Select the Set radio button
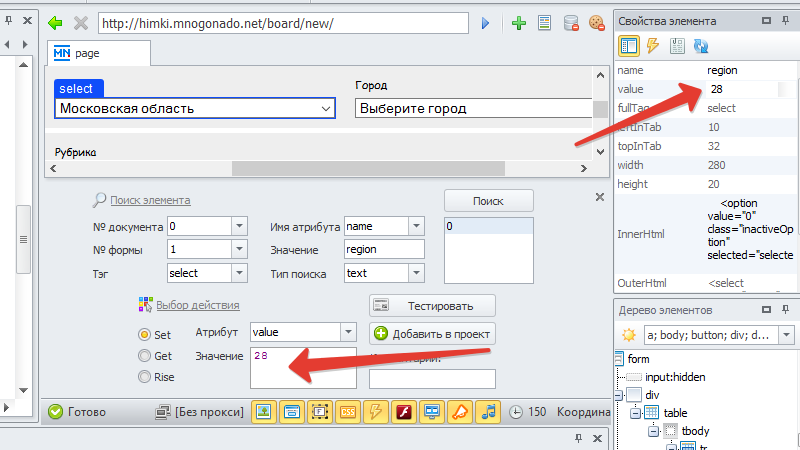The width and height of the screenshot is (800, 450). coord(144,335)
